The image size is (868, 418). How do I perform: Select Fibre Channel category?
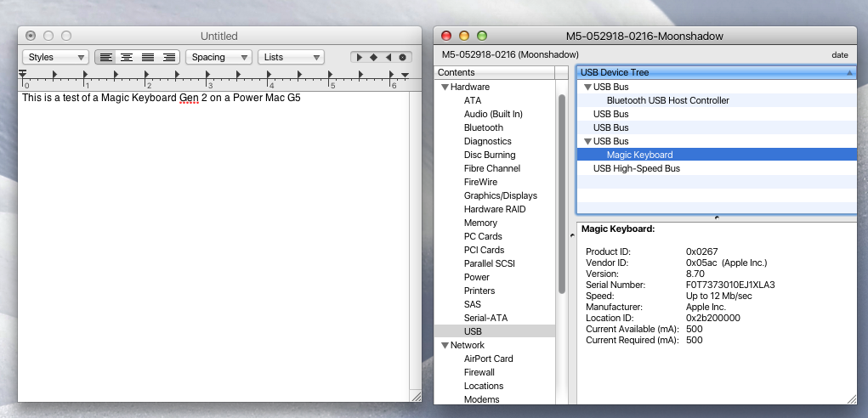(x=492, y=168)
